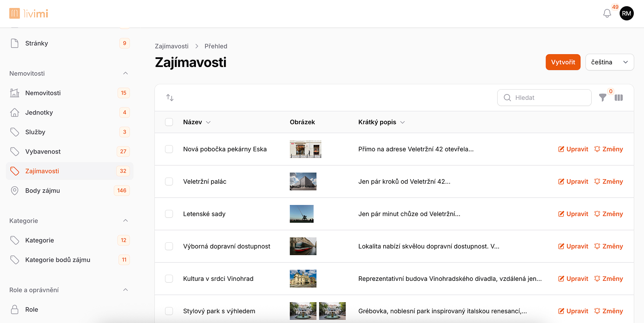Click Upravit for Nová pobočka pekárny Eska
644x323 pixels.
tap(573, 149)
